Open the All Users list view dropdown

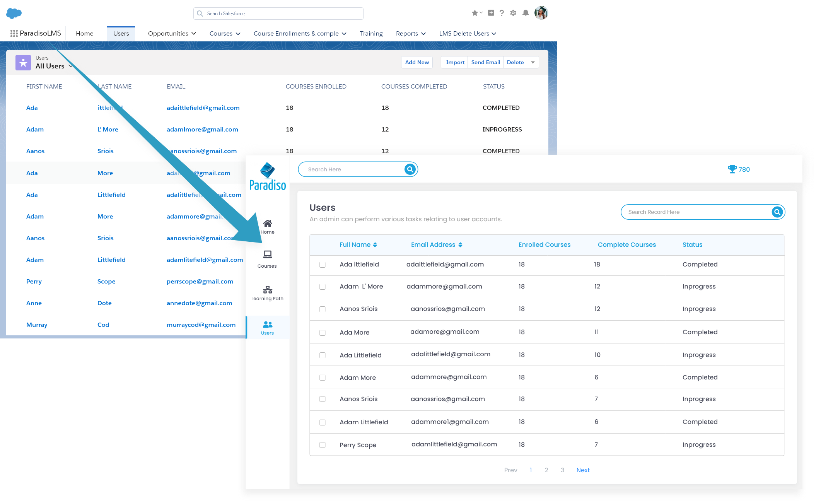pyautogui.click(x=71, y=66)
